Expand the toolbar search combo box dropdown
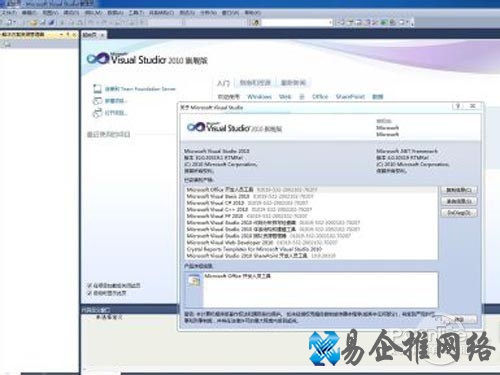 (330, 22)
